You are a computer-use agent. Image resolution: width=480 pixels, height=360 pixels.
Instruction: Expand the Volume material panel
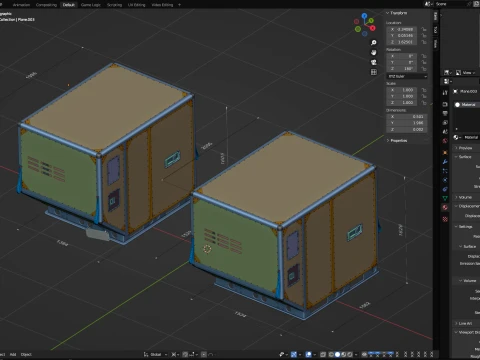tap(463, 197)
